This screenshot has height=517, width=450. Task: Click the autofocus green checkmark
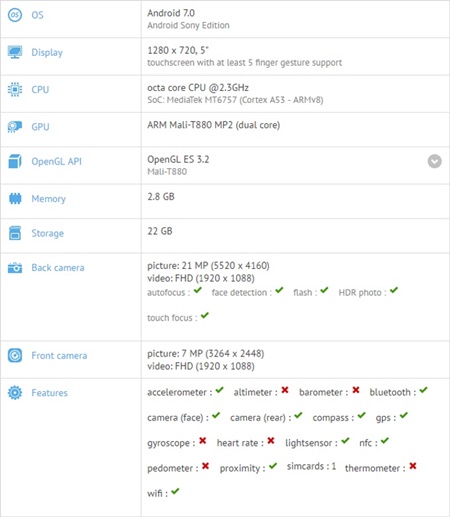pos(198,290)
